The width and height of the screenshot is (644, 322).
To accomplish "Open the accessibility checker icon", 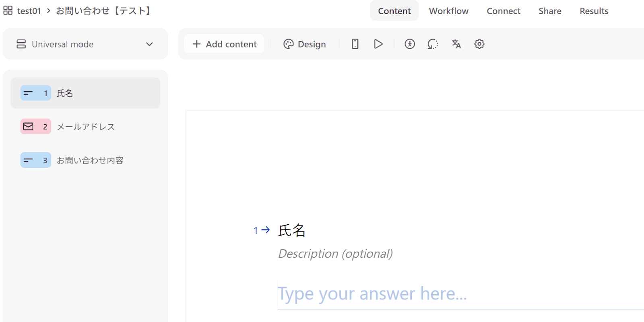I will (x=410, y=44).
